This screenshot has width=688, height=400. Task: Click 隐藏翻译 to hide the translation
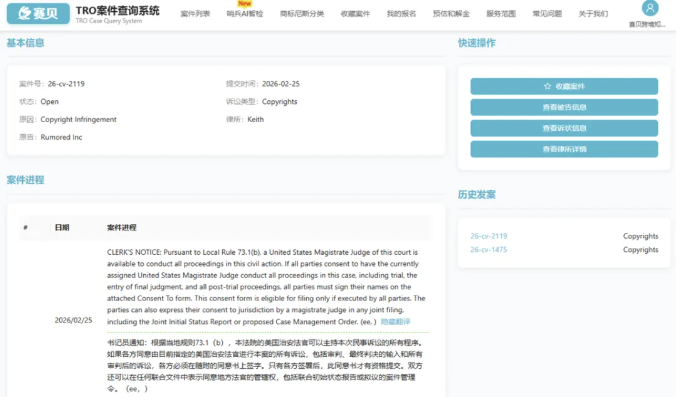pyautogui.click(x=395, y=322)
